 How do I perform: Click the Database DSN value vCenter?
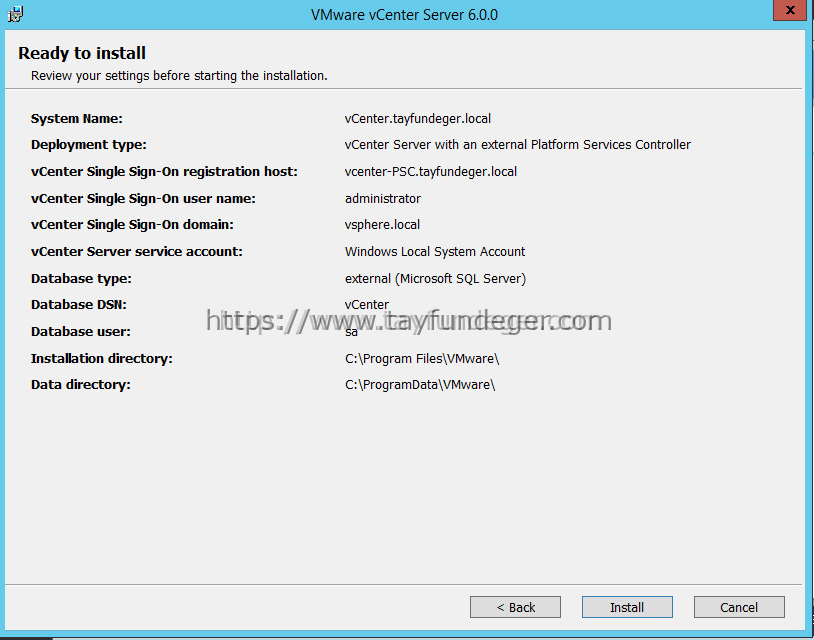pos(367,305)
